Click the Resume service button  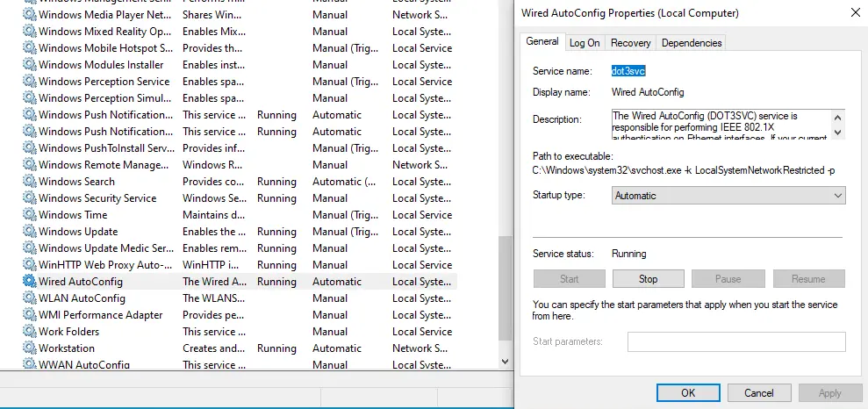pos(809,279)
